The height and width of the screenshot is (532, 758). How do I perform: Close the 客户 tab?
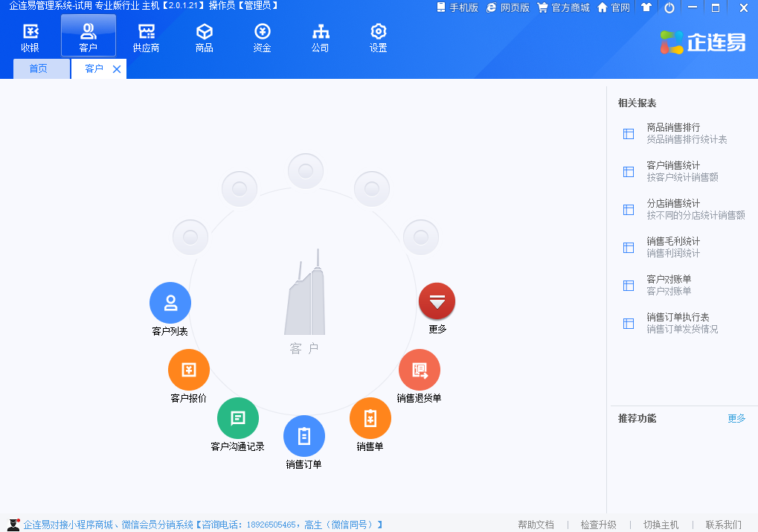[x=117, y=69]
